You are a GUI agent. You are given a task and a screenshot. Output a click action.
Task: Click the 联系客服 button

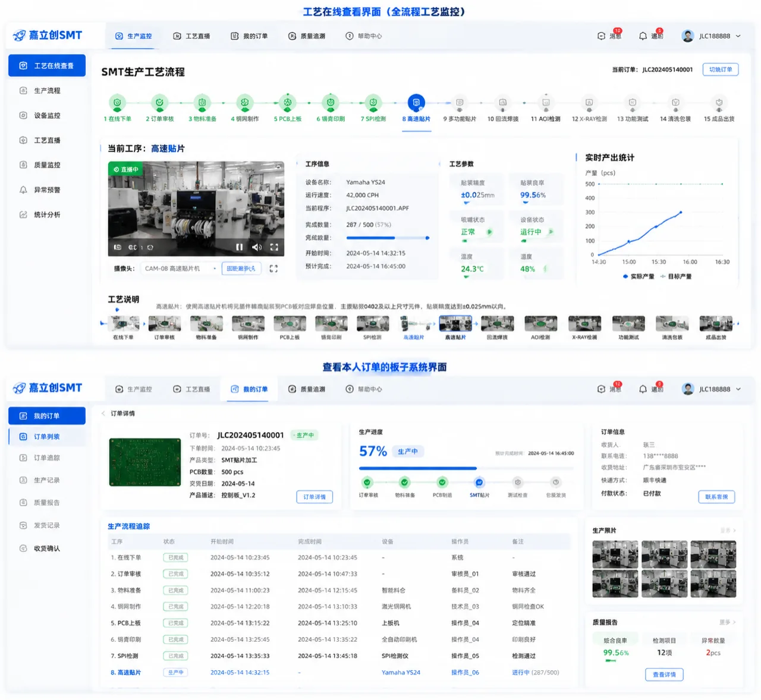716,497
